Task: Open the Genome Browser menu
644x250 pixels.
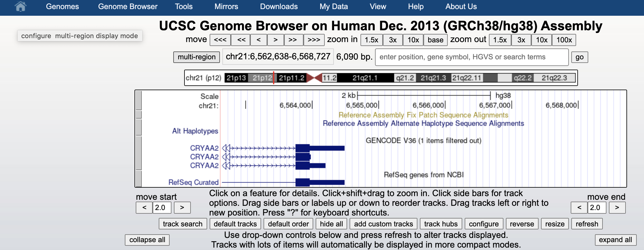Action: [x=128, y=7]
